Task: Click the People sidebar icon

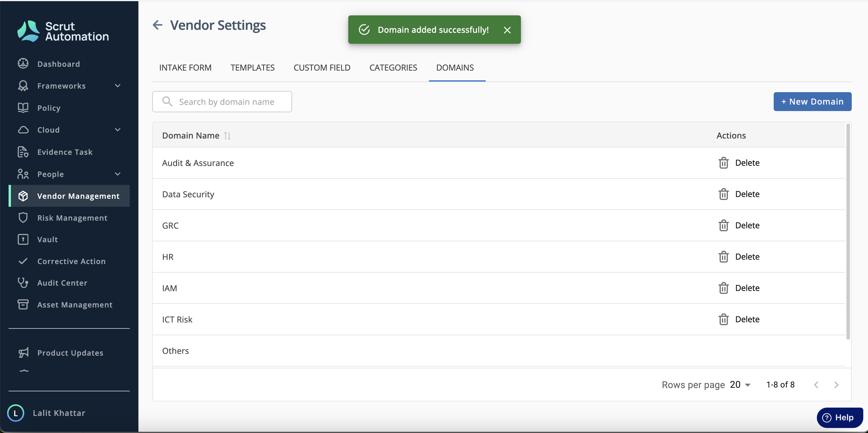Action: 23,174
